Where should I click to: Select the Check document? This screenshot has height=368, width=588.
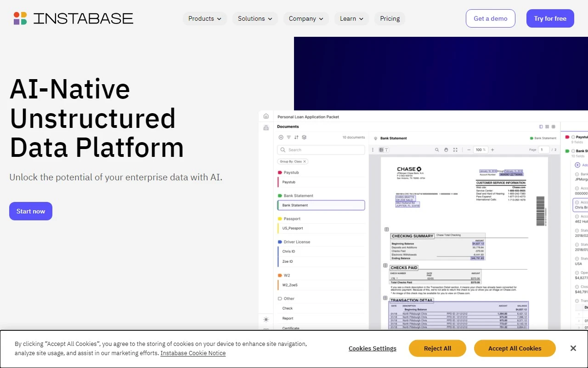click(321, 308)
